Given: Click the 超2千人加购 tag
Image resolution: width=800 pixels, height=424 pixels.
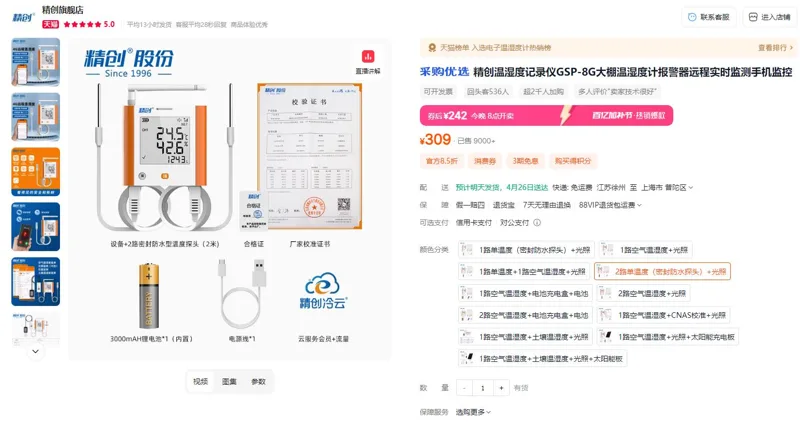Looking at the screenshot, I should click(543, 91).
